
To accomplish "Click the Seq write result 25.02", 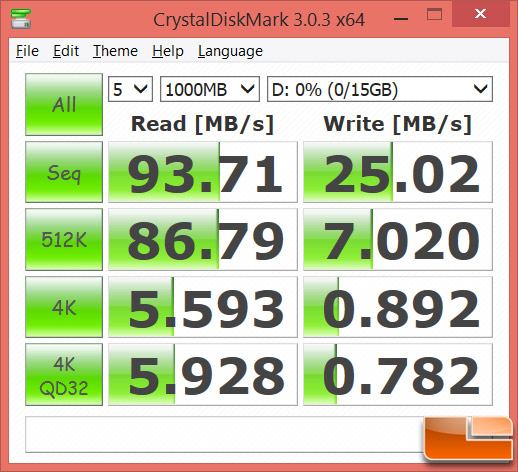I will (398, 172).
